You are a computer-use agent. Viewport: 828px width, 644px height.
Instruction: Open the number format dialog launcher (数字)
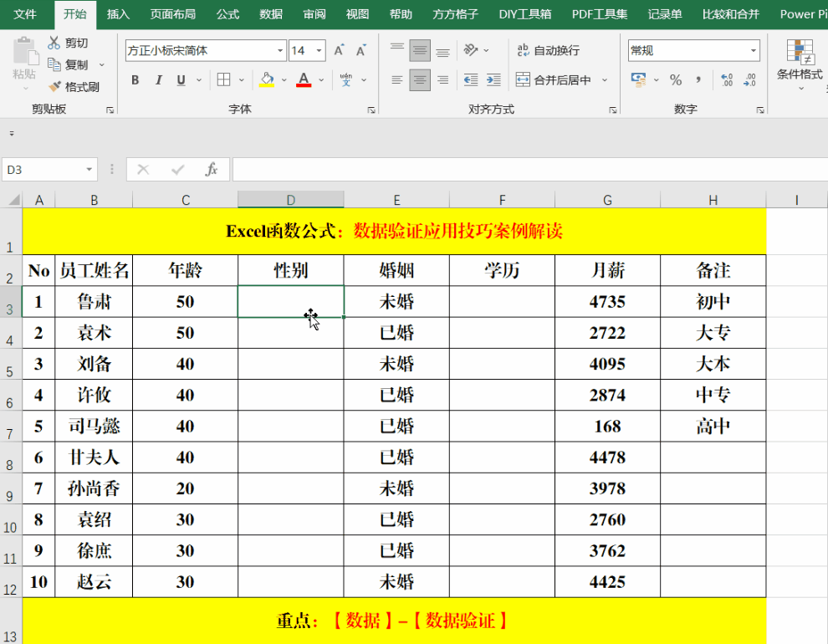760,110
